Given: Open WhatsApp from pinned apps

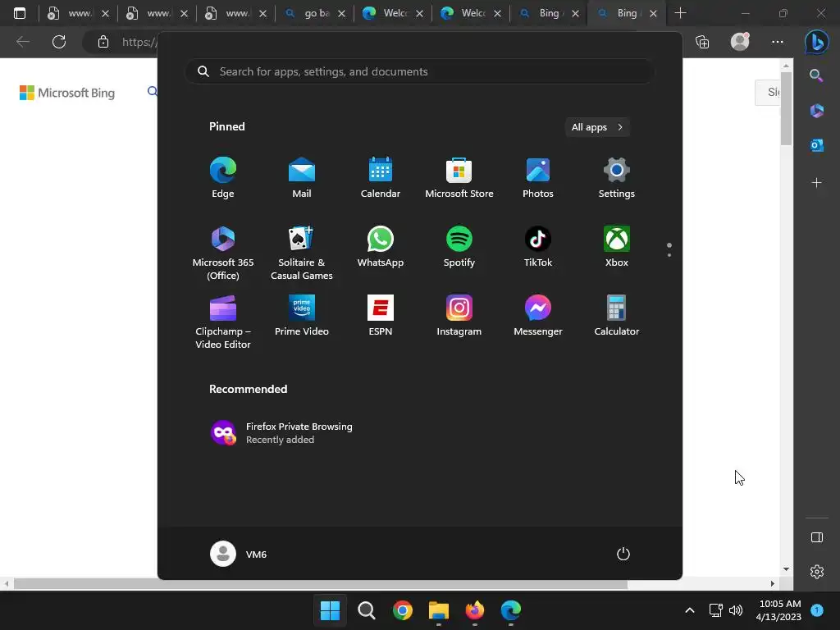Looking at the screenshot, I should click(381, 247).
